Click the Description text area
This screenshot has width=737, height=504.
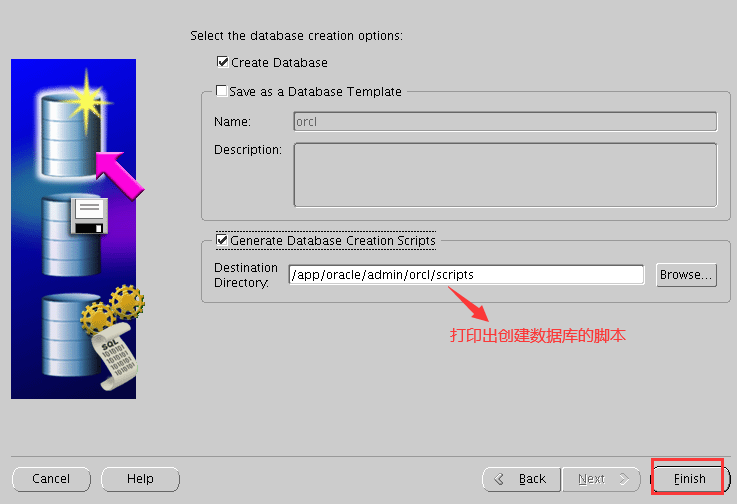(505, 175)
